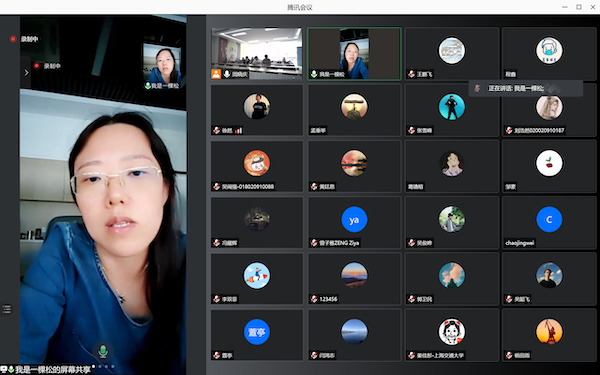
Task: Click the muted mic in the now-speaking banner
Action: pyautogui.click(x=477, y=88)
